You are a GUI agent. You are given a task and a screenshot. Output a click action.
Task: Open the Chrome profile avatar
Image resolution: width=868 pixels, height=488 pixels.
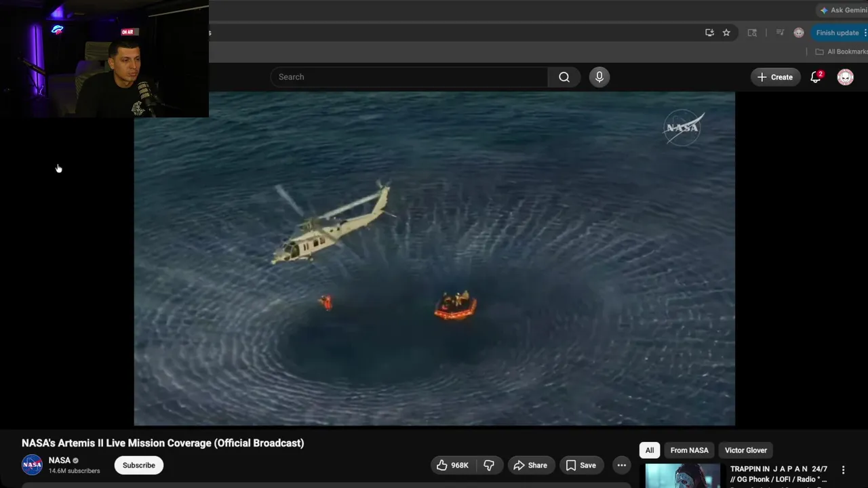click(799, 33)
